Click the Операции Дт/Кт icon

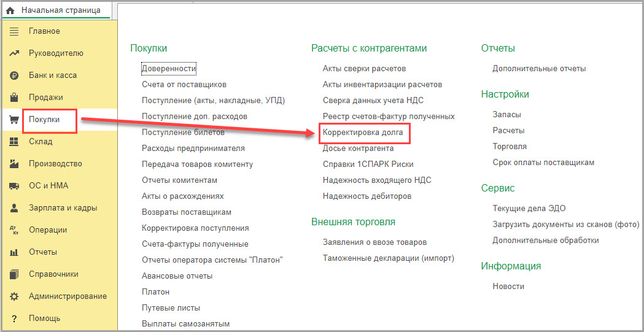click(14, 230)
